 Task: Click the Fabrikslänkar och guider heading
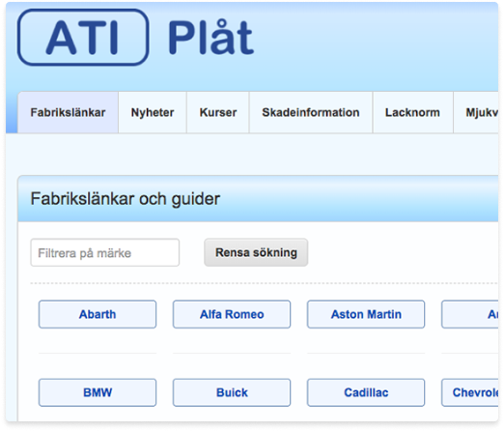(x=126, y=199)
